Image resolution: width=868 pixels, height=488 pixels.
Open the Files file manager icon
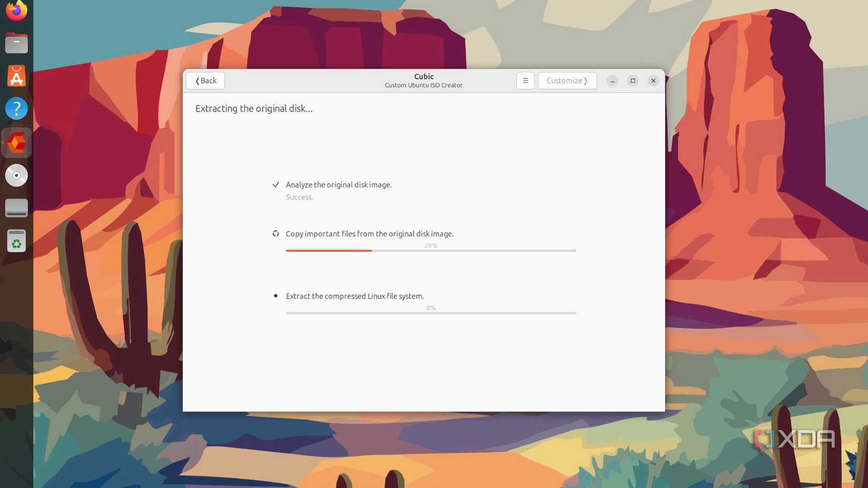point(16,43)
